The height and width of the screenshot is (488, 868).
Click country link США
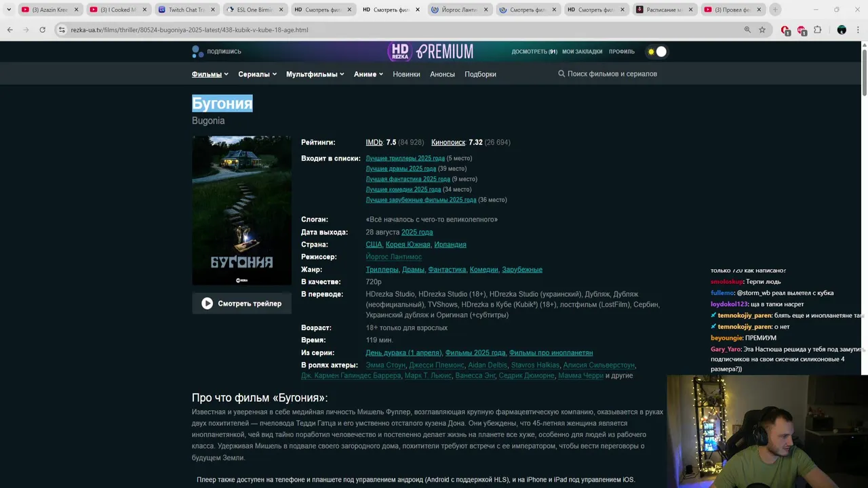tap(374, 245)
